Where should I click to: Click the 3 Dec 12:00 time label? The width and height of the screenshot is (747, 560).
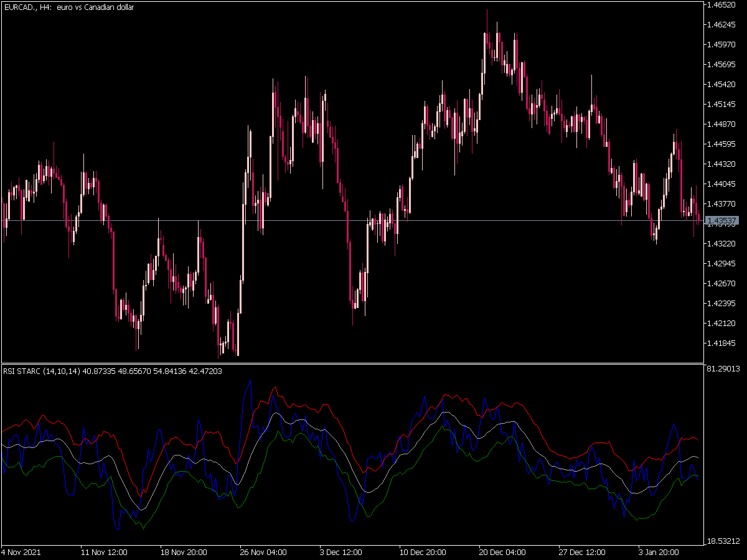tap(341, 553)
